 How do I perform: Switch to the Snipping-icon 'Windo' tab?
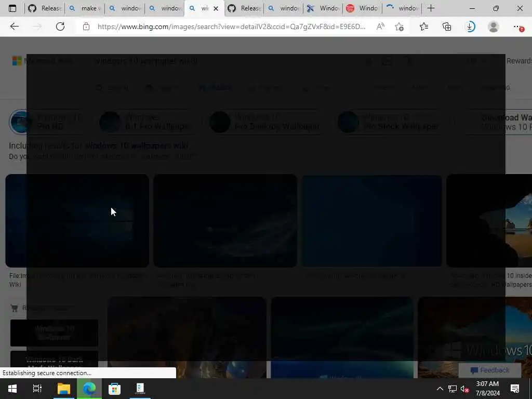[324, 8]
